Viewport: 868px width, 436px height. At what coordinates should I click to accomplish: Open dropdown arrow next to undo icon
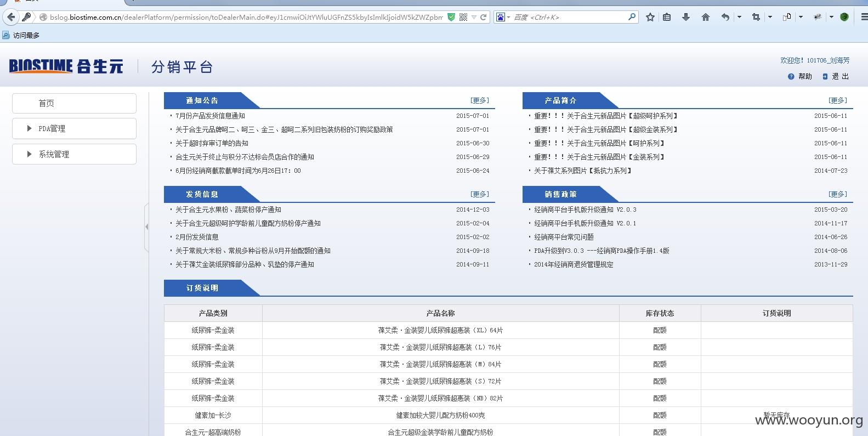click(739, 17)
